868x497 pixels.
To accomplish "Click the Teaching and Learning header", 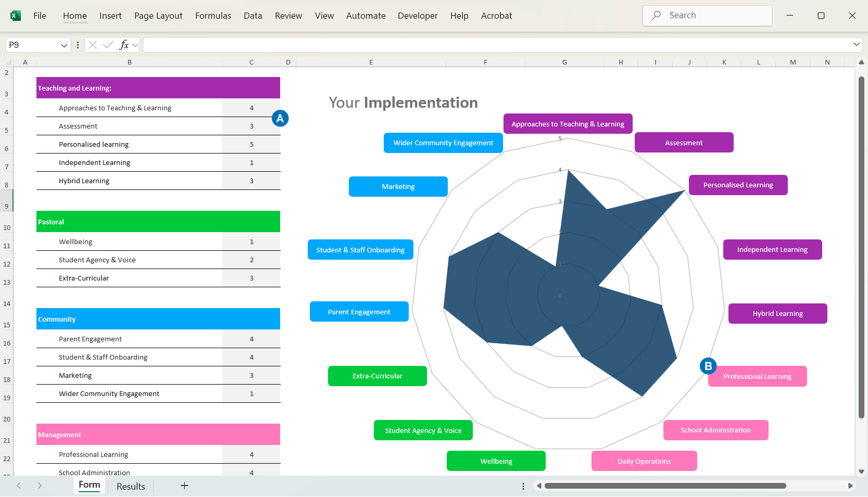I will [x=158, y=88].
